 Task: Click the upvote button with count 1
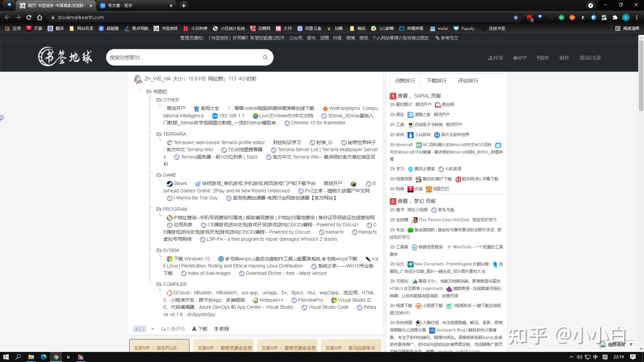click(x=140, y=329)
